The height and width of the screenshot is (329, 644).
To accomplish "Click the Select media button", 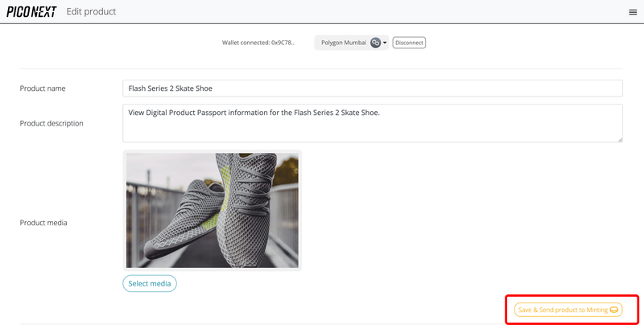I will pos(149,283).
